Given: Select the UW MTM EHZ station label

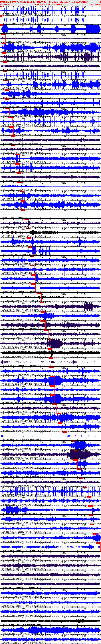Looking at the screenshot, I should [x=23, y=255].
